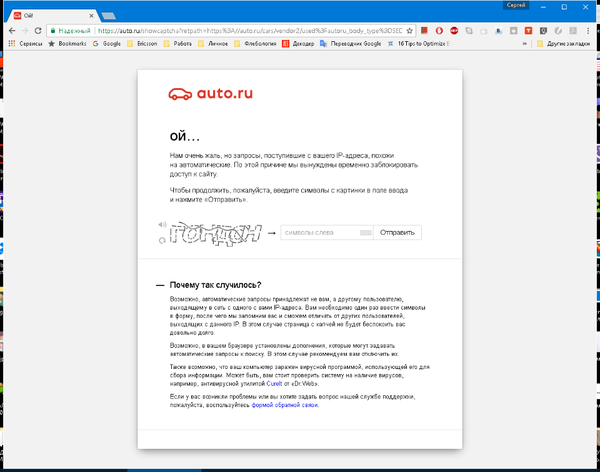
Task: Click the gray square gear extension icon
Action: tap(514, 31)
